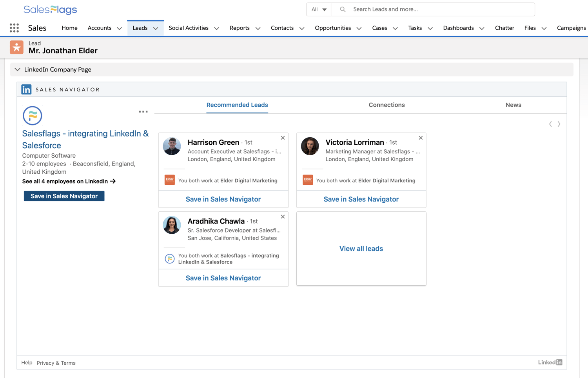Click the orange Lead record icon
Screen dimensions: 588x378
pyautogui.click(x=16, y=47)
